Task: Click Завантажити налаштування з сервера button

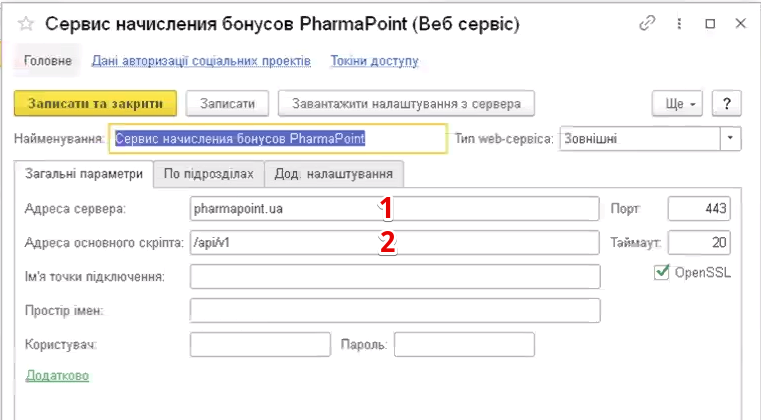Action: pyautogui.click(x=407, y=103)
